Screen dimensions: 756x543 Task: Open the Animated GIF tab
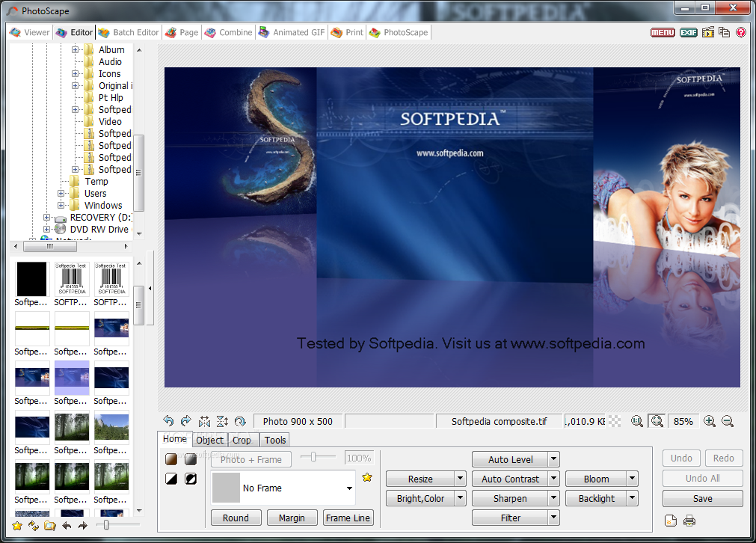pyautogui.click(x=292, y=32)
